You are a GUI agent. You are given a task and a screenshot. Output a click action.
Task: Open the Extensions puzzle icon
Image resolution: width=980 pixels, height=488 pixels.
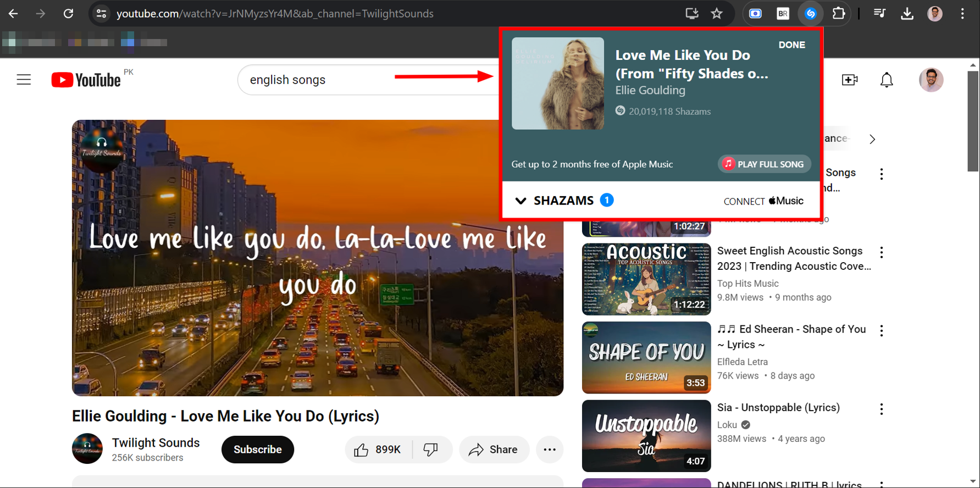(x=839, y=14)
